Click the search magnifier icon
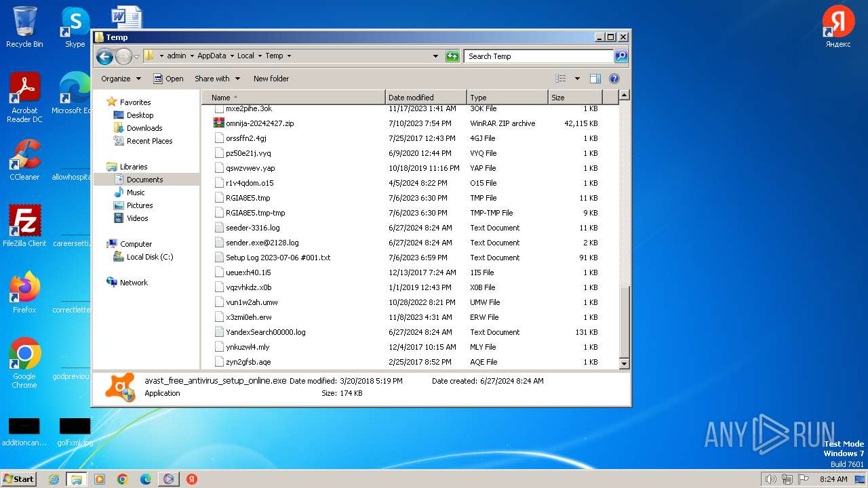 pos(621,56)
